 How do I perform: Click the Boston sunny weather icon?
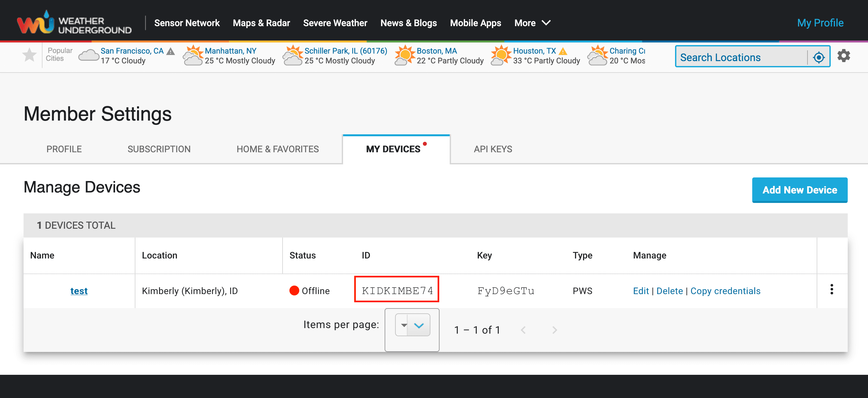[405, 56]
